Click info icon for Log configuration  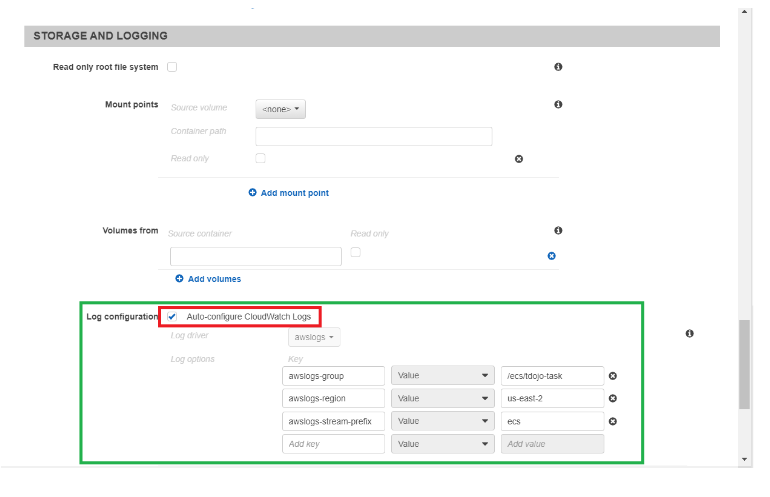click(x=690, y=334)
